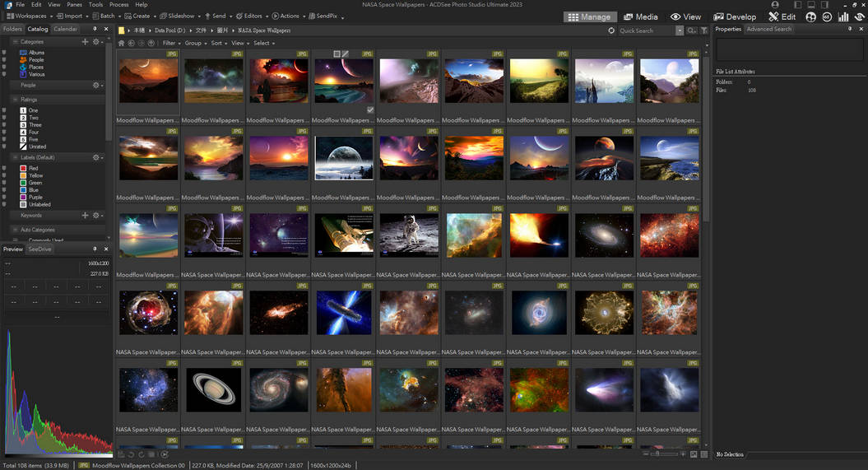Screen dimensions: 868x470
Task: Click the user account icon
Action: 774,5
